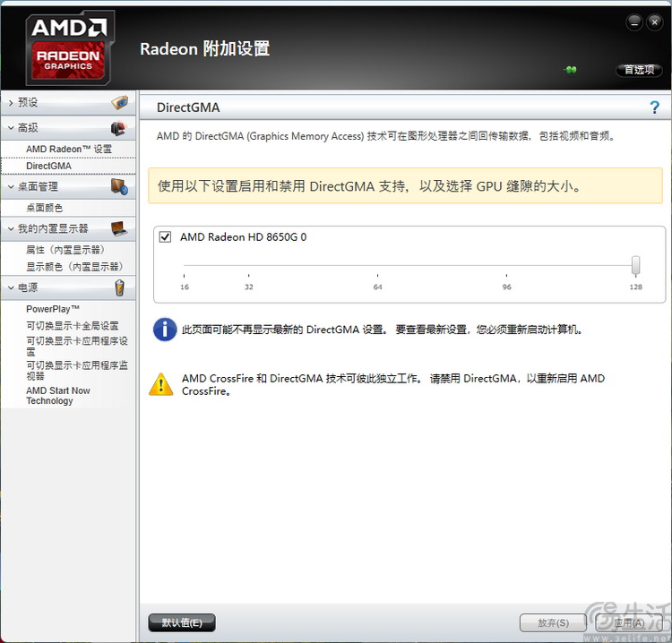Open AMD Start Now Technology page
672x643 pixels.
click(x=58, y=396)
